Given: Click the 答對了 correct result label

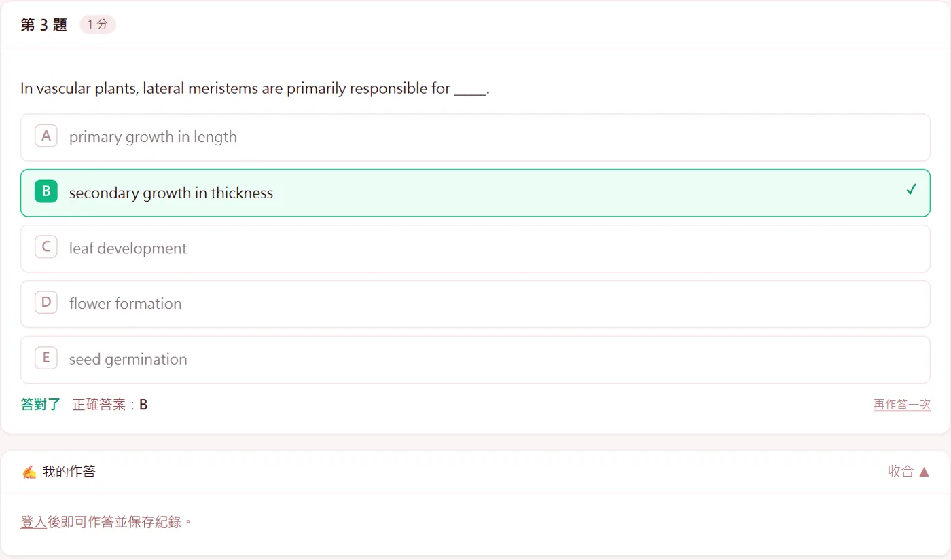Looking at the screenshot, I should tap(41, 405).
